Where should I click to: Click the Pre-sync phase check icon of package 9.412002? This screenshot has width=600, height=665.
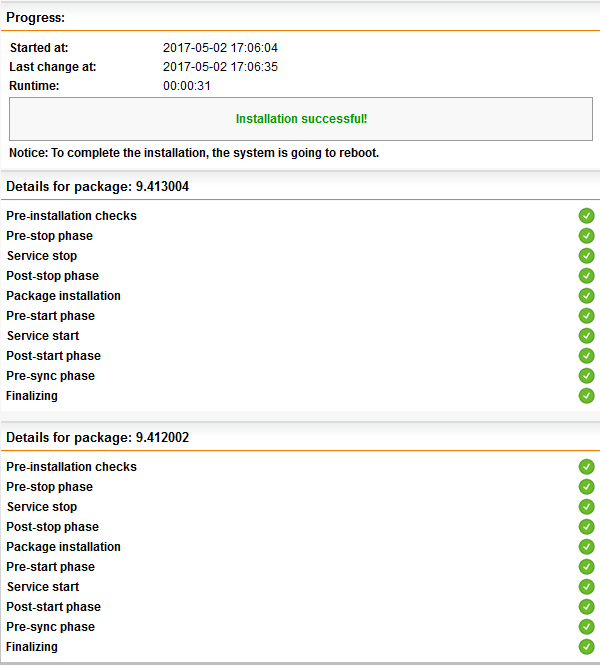click(x=586, y=626)
